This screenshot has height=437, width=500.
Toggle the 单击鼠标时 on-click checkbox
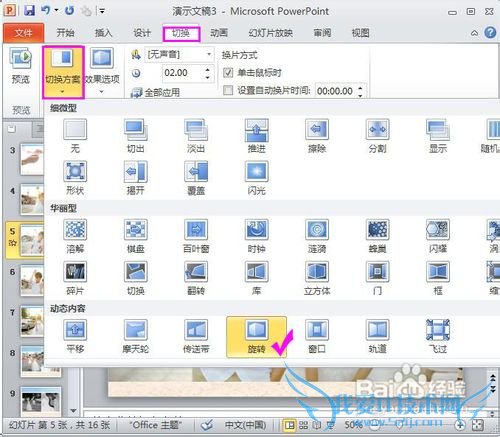[228, 72]
